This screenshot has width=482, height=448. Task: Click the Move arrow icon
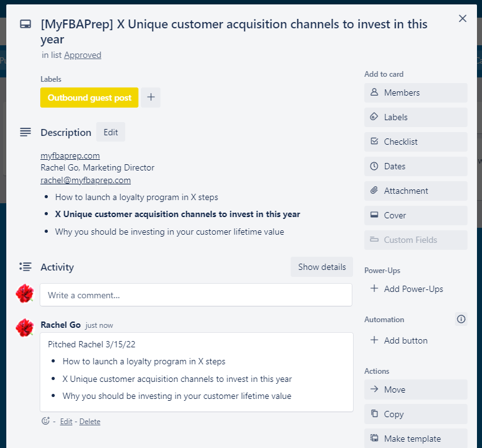point(374,389)
